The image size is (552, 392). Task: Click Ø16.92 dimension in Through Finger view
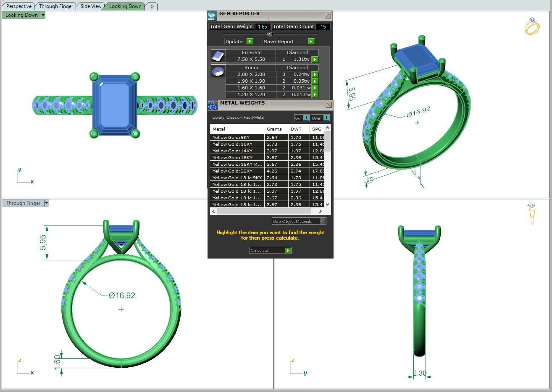pos(122,295)
